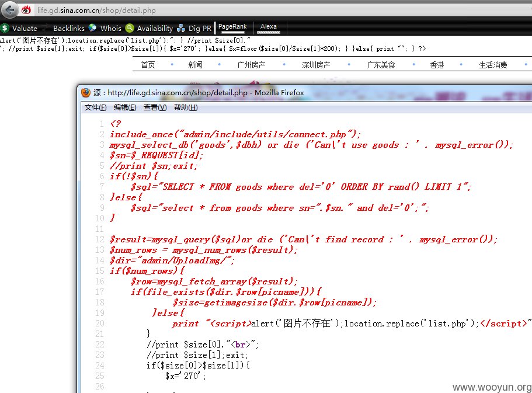532x393 pixels.
Task: Open the 帮助(H) menu in source window
Action: coord(186,107)
